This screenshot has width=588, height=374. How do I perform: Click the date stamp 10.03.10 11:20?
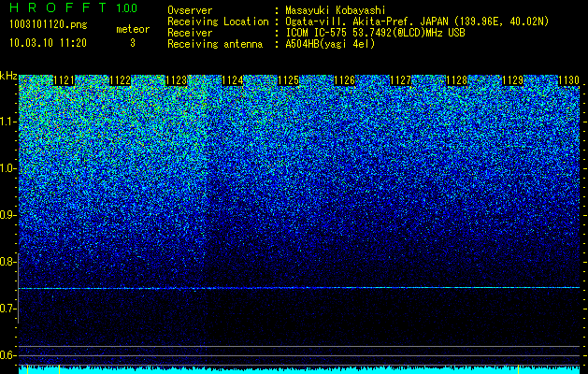pyautogui.click(x=48, y=43)
